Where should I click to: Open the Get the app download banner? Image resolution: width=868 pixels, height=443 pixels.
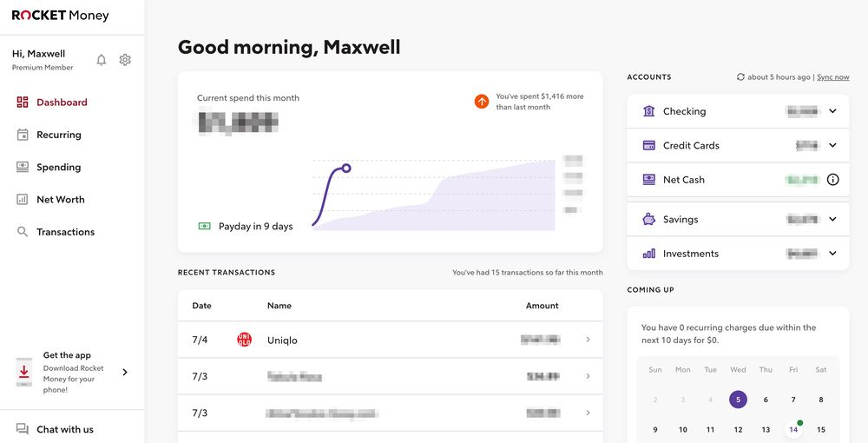click(x=73, y=373)
